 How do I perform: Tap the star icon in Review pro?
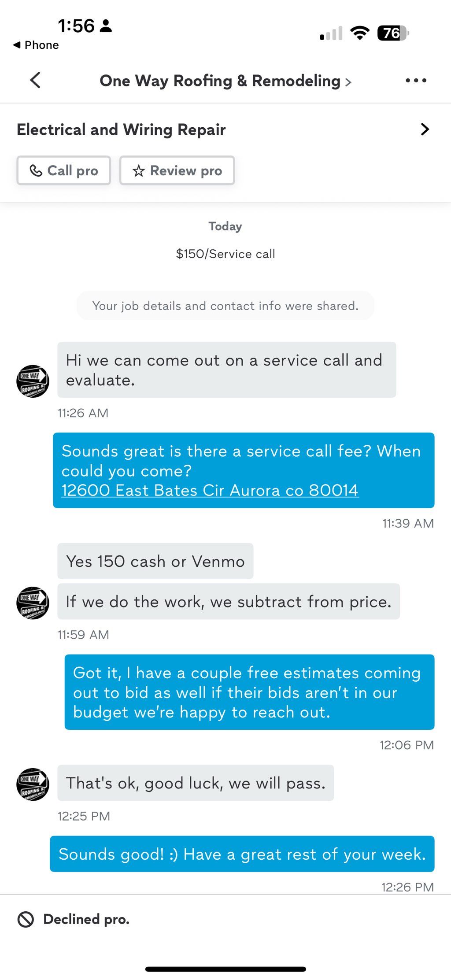[139, 171]
